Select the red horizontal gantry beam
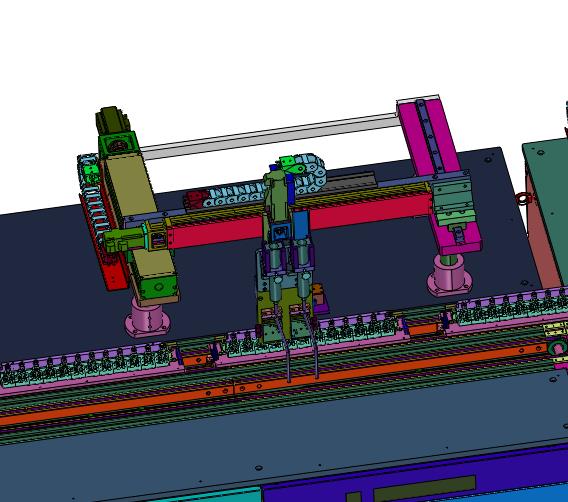This screenshot has width=568, height=502. [x=301, y=222]
